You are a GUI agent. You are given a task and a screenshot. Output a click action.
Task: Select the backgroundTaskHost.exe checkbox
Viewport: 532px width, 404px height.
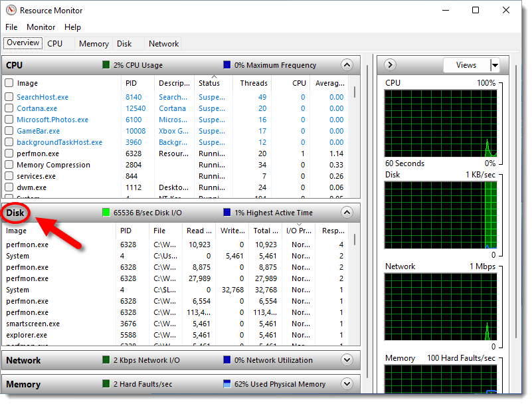point(10,142)
